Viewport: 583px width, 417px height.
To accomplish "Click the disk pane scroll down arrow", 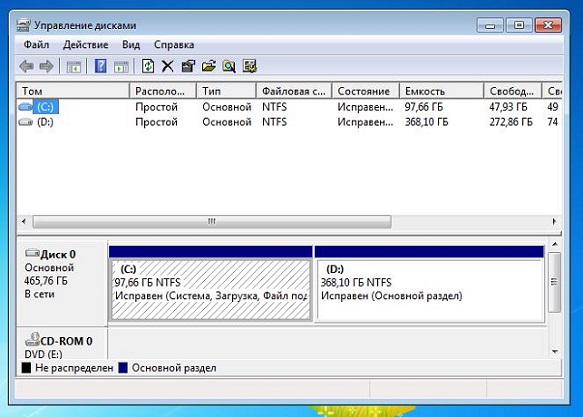I will [x=555, y=351].
